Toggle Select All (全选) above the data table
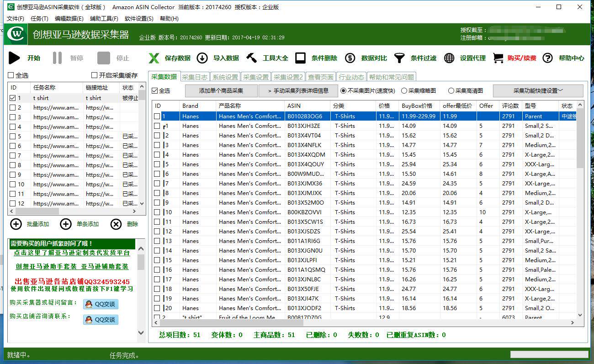The width and height of the screenshot is (594, 364). 154,91
